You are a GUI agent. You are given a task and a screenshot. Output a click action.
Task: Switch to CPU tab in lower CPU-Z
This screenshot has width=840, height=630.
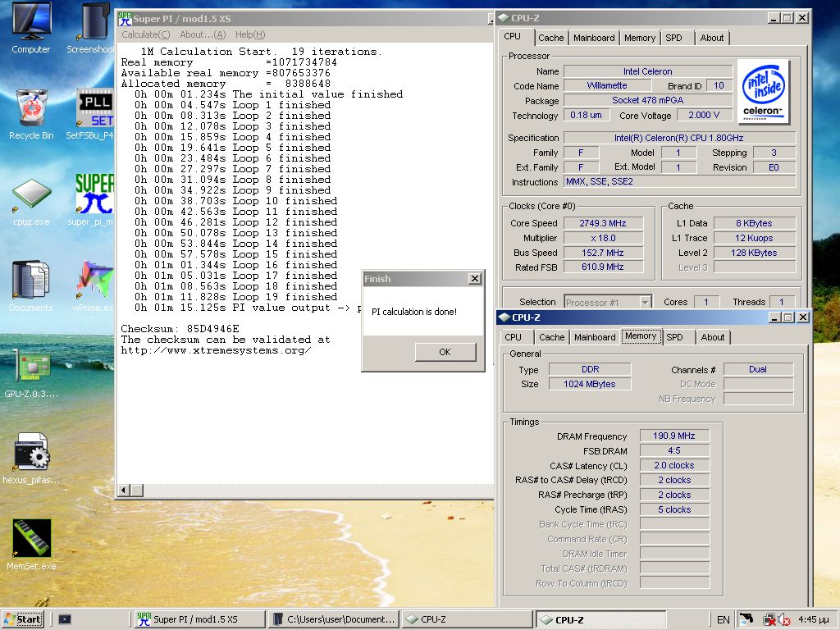pyautogui.click(x=513, y=337)
